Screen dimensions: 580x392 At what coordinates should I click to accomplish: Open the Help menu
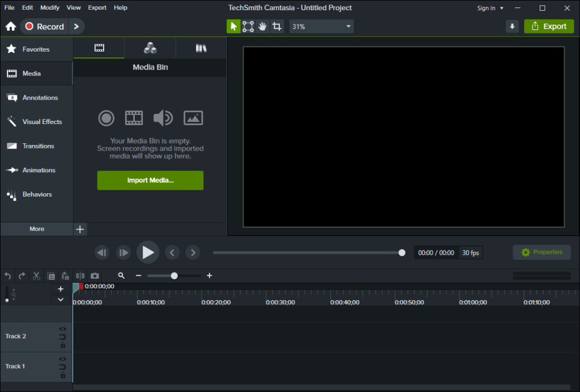point(121,7)
